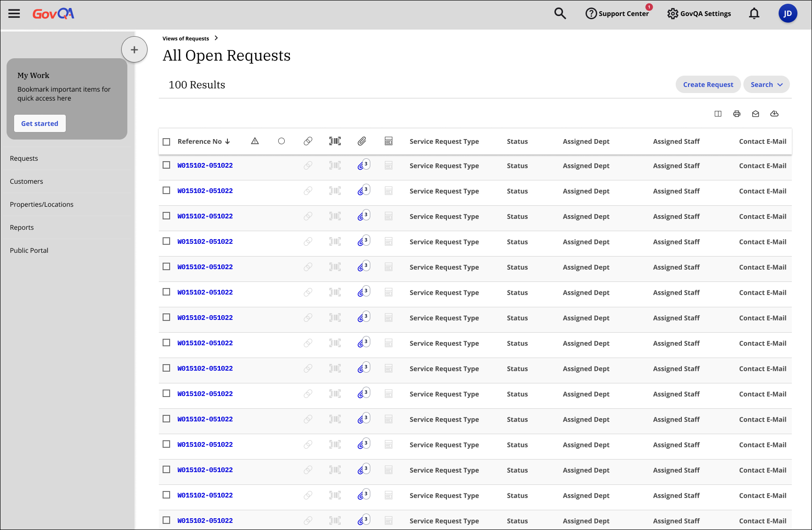This screenshot has width=812, height=530.
Task: Click the paperclip attachment column header
Action: click(x=362, y=141)
